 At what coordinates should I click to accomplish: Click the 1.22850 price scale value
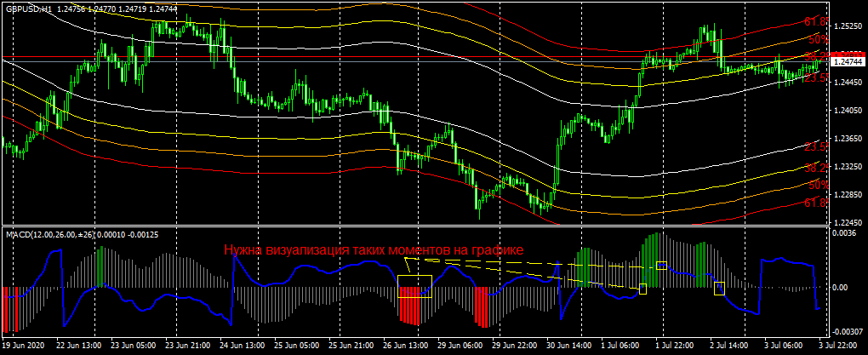pos(849,195)
